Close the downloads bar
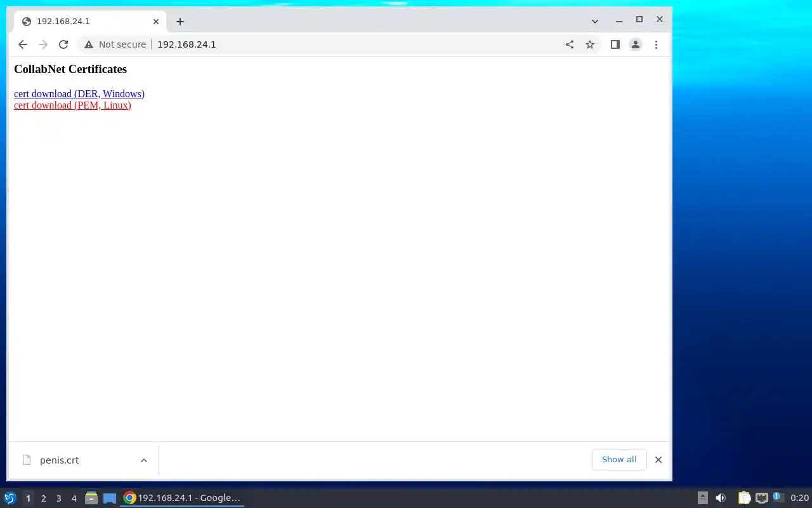Image resolution: width=812 pixels, height=508 pixels. 658,460
